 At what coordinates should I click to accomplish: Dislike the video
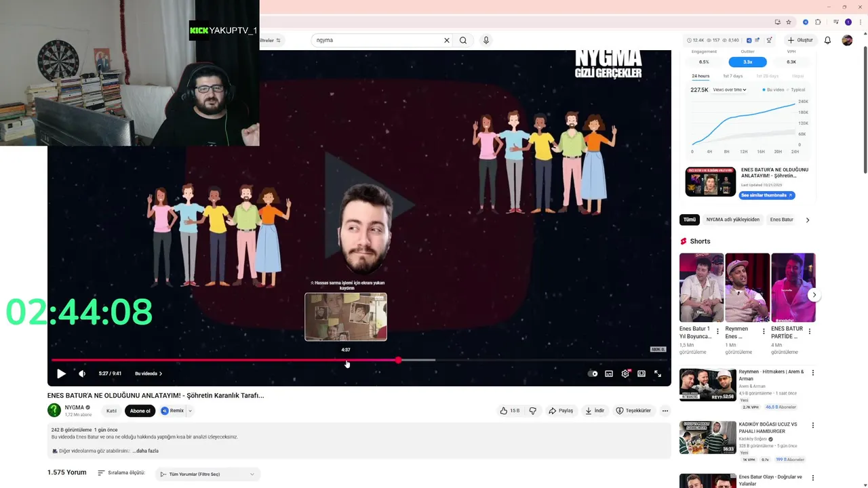coord(533,411)
